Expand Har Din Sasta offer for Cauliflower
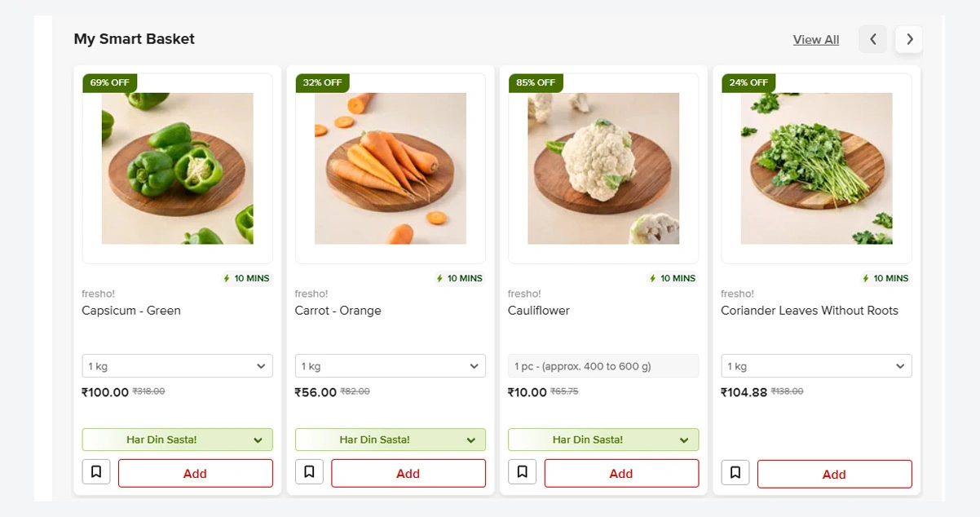Viewport: 980px width, 517px height. pyautogui.click(x=603, y=440)
